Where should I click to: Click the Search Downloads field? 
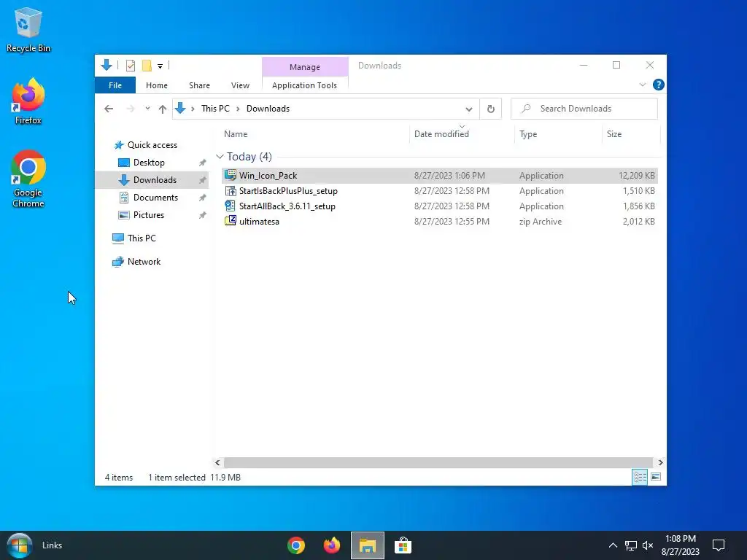click(584, 109)
